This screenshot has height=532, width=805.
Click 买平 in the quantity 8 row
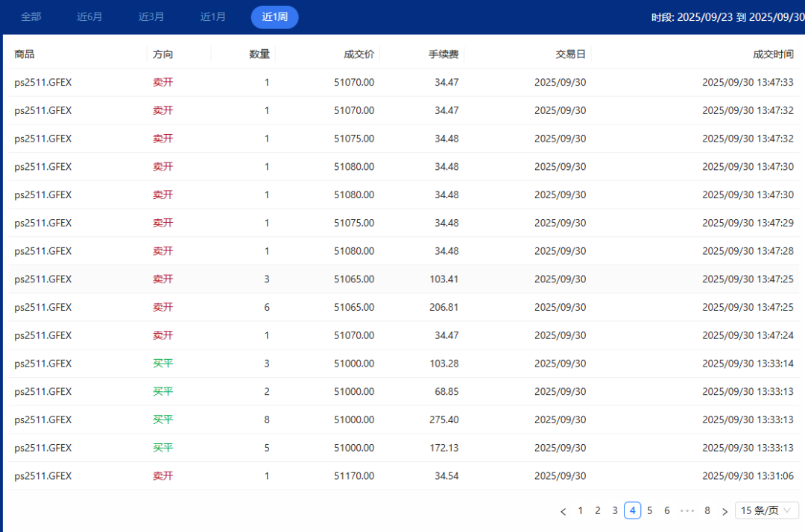162,419
